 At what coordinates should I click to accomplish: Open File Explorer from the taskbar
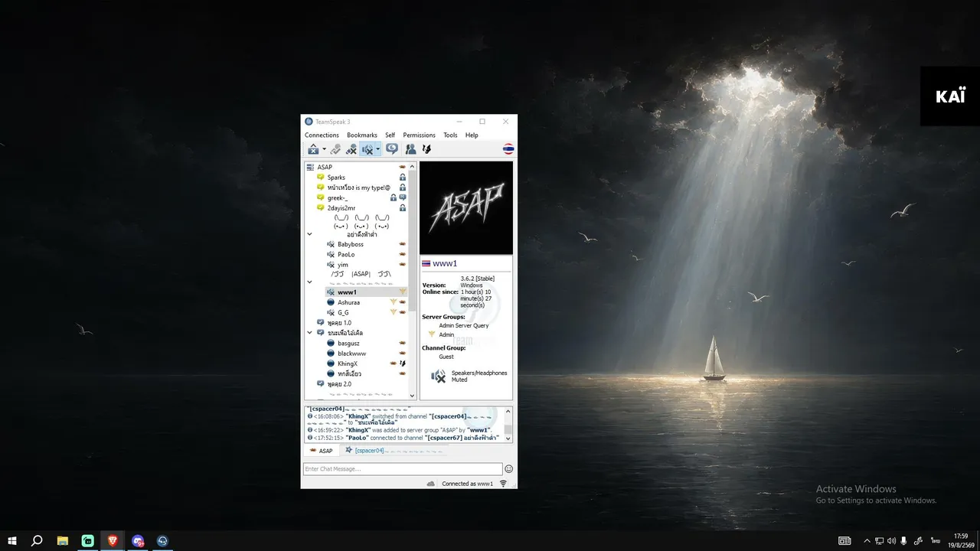tap(63, 540)
